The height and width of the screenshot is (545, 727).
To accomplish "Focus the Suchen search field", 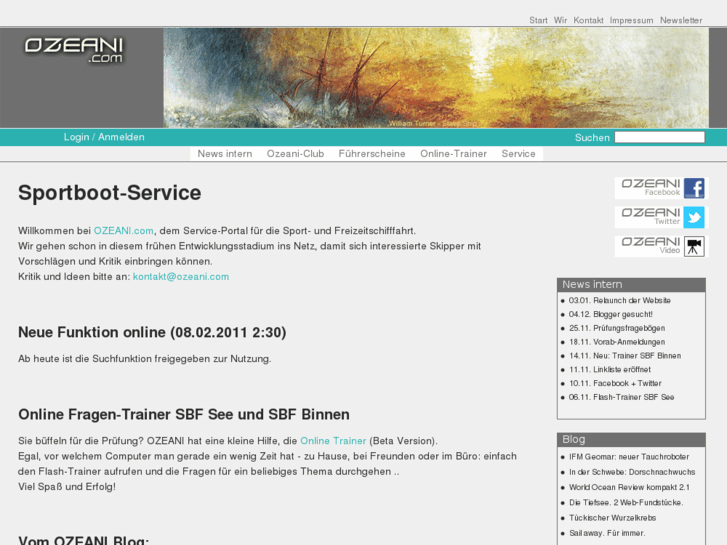I will [659, 137].
